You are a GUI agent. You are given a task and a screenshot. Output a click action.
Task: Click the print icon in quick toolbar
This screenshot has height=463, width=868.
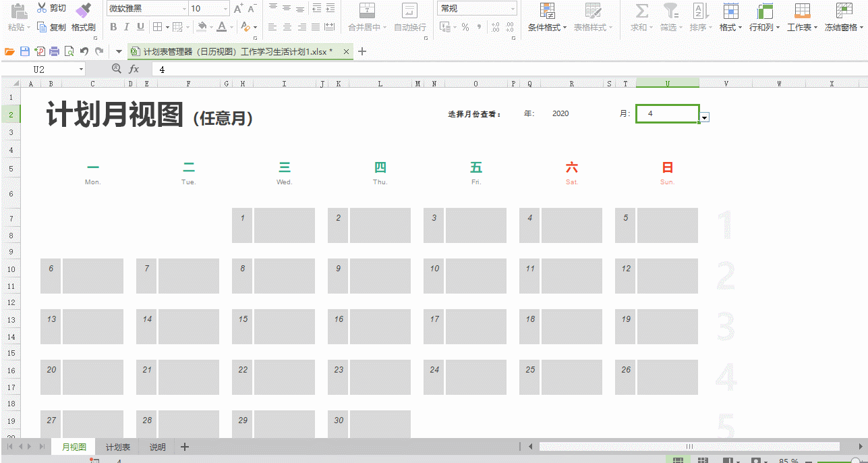click(55, 51)
